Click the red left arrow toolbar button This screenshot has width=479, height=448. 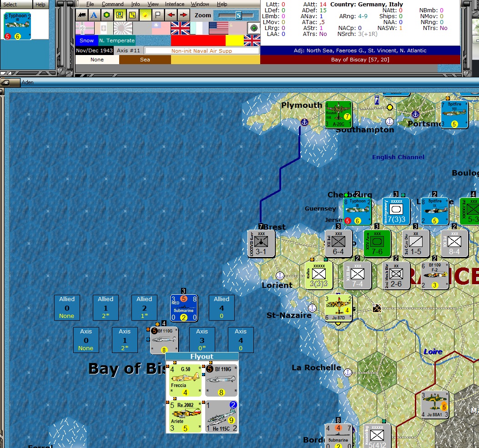click(171, 15)
